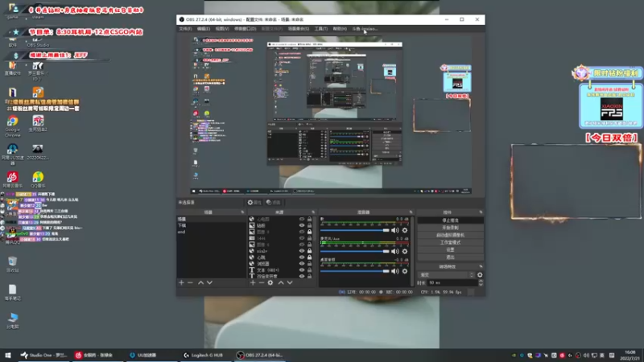
Task: Open 工具(T) menu
Action: [321, 29]
